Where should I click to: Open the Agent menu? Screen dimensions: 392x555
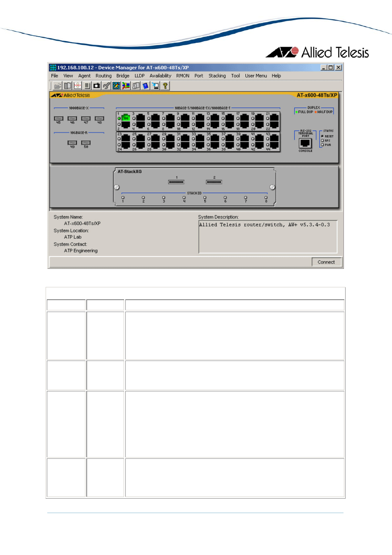(85, 76)
